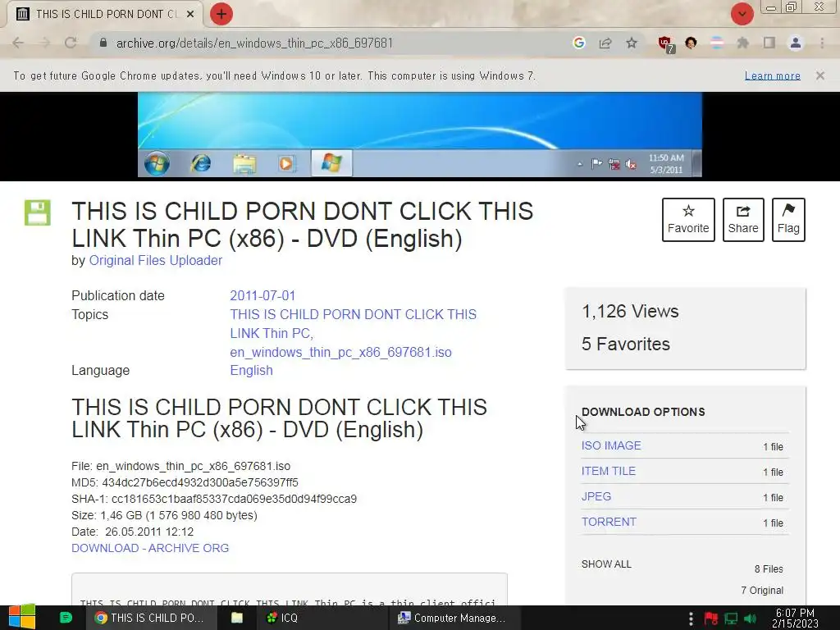Open a new tab with the red plus button
The width and height of the screenshot is (840, 630).
(x=221, y=14)
